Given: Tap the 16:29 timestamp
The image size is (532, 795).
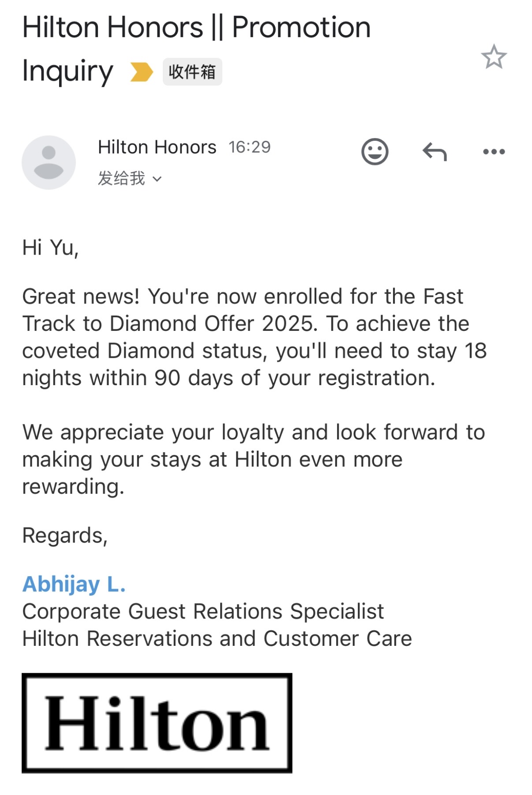Looking at the screenshot, I should coord(249,147).
